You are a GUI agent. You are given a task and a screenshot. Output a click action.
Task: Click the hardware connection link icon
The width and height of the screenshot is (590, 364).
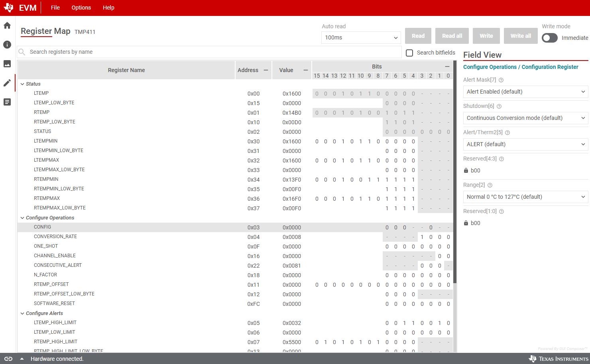pos(8,359)
